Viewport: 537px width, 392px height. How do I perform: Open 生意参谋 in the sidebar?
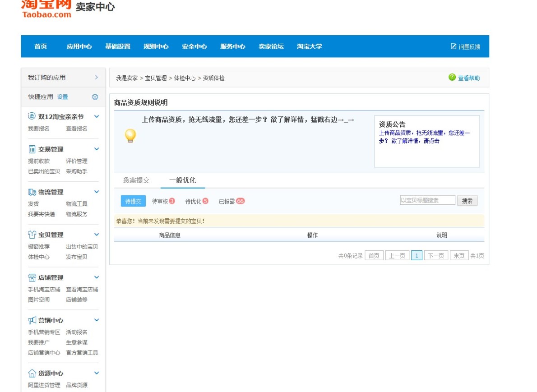77,342
